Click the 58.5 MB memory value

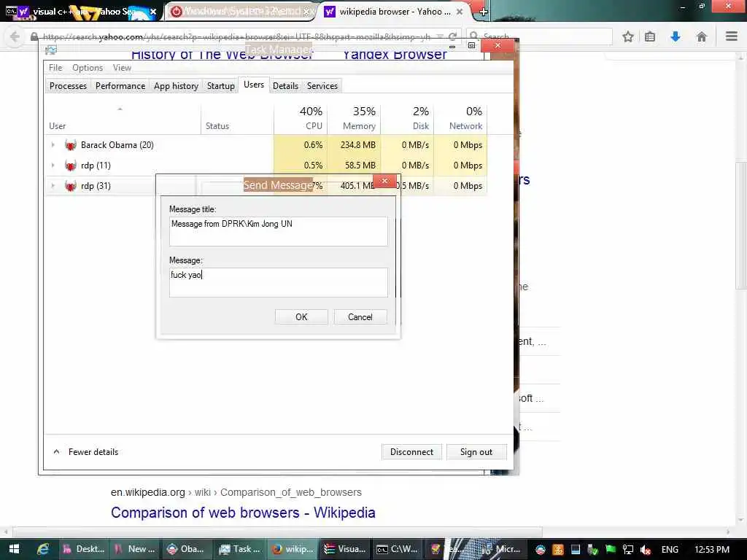click(360, 166)
